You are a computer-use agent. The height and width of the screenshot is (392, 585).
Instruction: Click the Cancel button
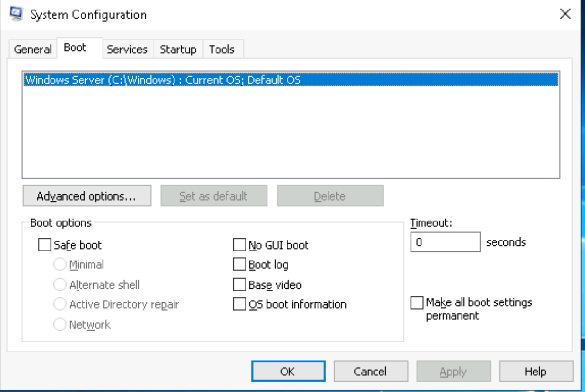[370, 372]
